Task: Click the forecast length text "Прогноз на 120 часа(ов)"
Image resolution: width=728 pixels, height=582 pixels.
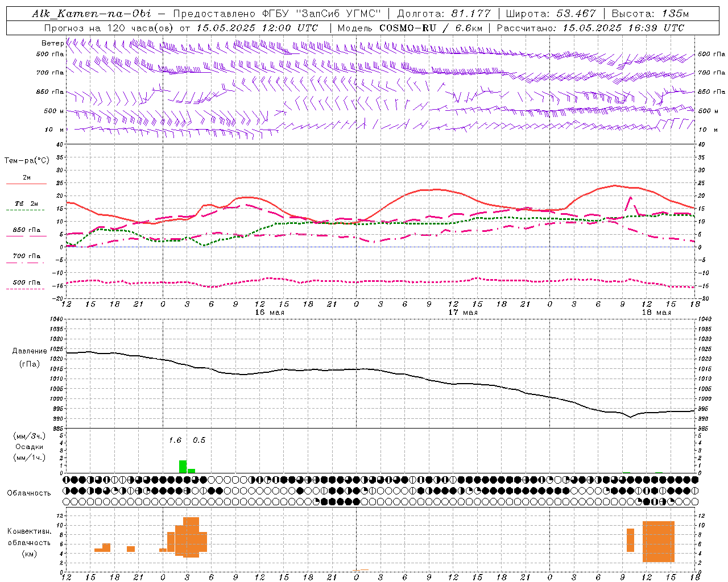Action: pyautogui.click(x=109, y=28)
